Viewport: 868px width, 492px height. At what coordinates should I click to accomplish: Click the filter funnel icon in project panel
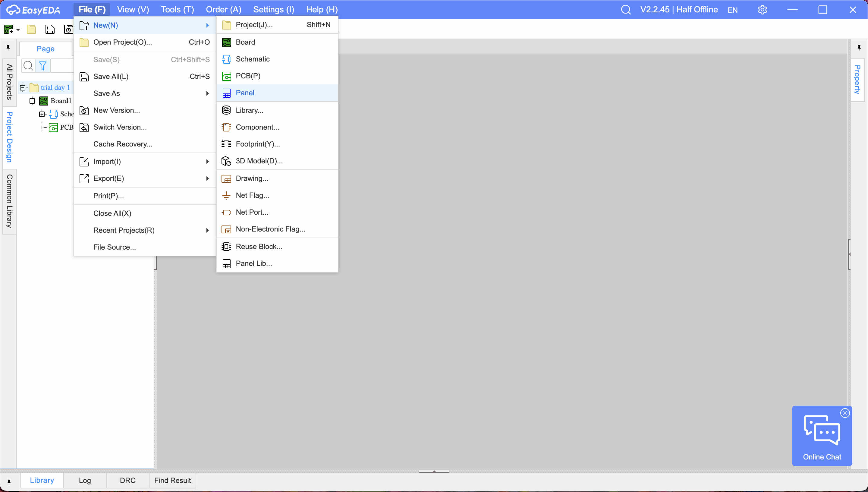[42, 65]
